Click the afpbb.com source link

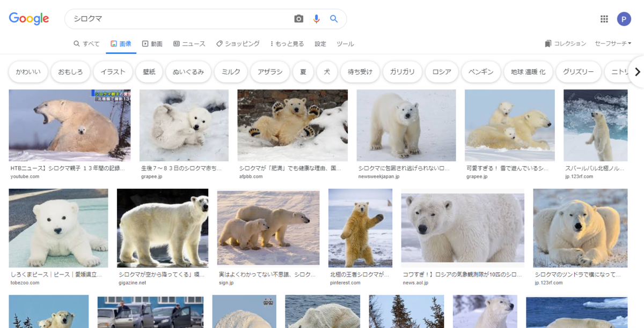click(251, 176)
